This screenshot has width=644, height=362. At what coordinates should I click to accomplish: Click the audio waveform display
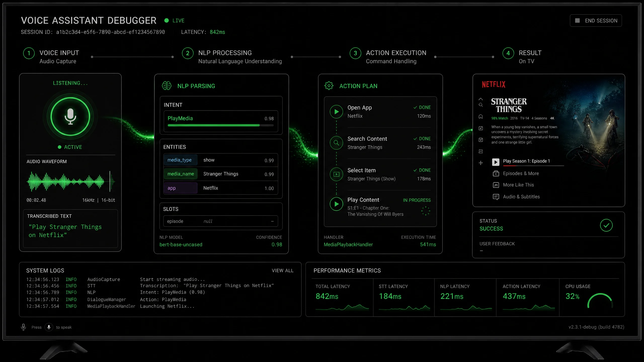coord(71,181)
